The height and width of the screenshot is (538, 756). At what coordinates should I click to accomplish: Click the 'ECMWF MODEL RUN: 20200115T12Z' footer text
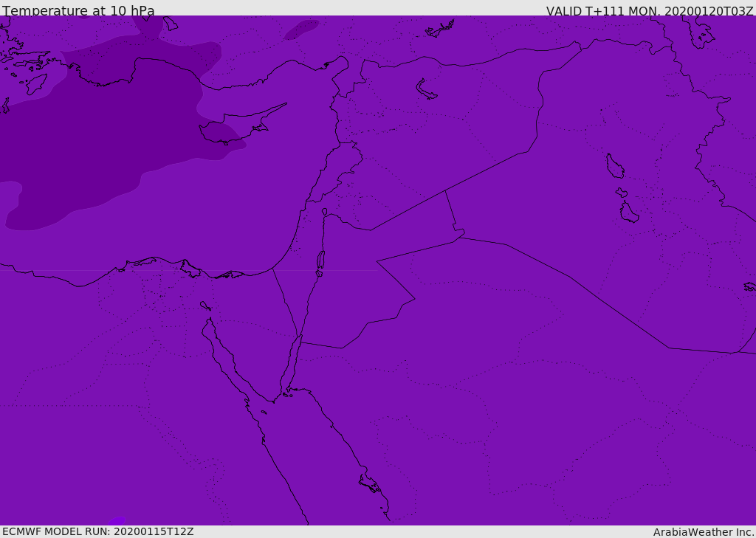click(x=98, y=531)
